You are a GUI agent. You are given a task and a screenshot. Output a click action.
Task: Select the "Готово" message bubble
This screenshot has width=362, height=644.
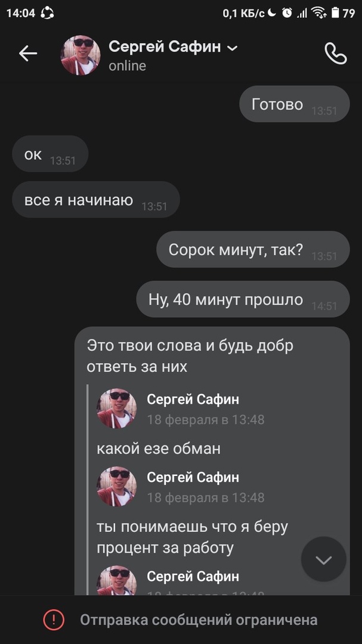click(295, 104)
